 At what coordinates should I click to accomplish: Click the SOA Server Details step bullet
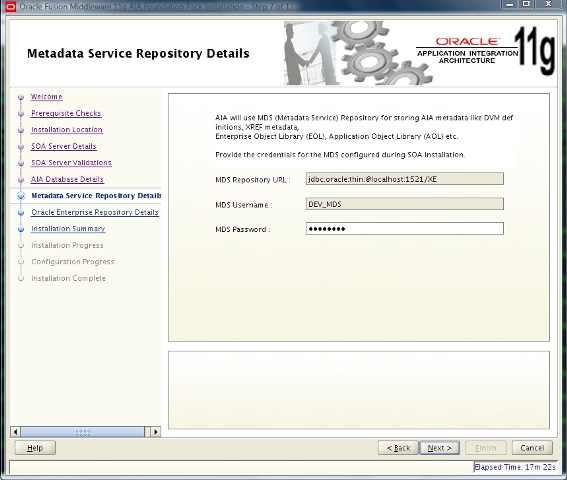(x=21, y=146)
